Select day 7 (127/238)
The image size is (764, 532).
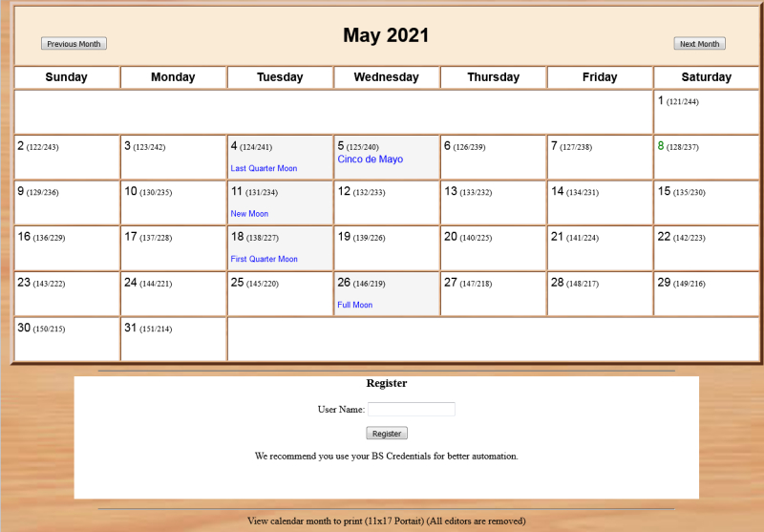pyautogui.click(x=600, y=158)
